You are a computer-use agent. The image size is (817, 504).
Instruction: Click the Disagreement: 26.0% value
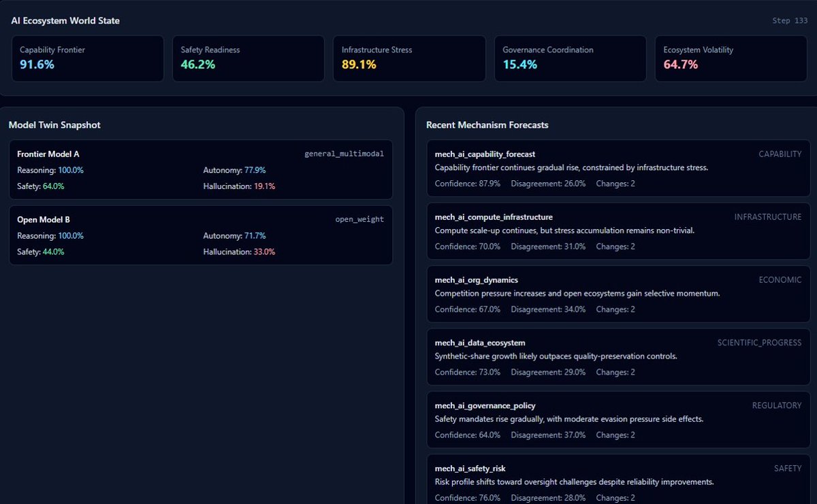pyautogui.click(x=548, y=184)
